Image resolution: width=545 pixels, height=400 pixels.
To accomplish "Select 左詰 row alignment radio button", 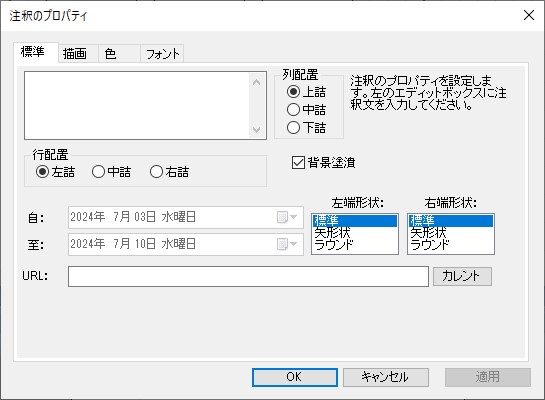I will tap(55, 172).
